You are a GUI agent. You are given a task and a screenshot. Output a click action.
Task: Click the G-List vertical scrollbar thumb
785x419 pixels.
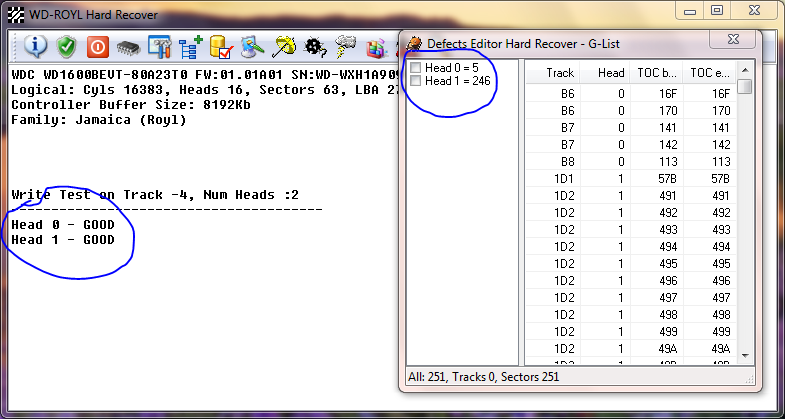[744, 86]
